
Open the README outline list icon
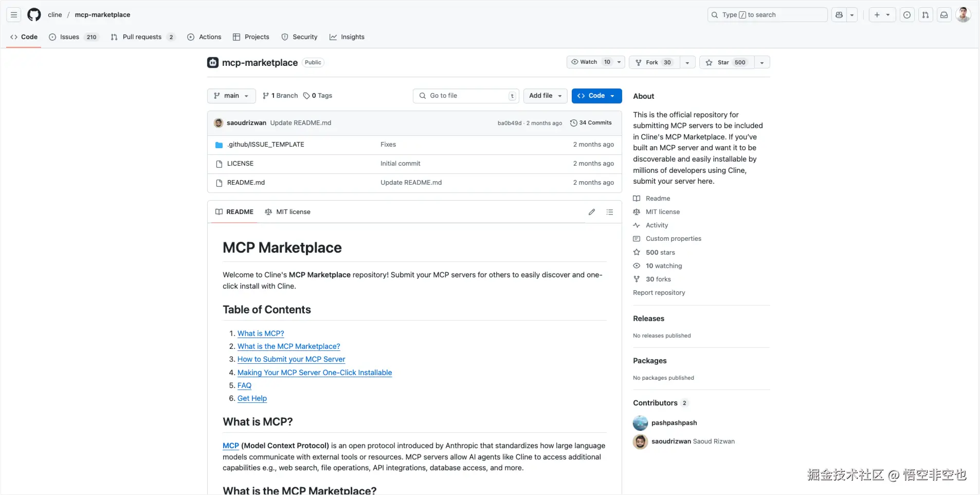[x=610, y=212]
